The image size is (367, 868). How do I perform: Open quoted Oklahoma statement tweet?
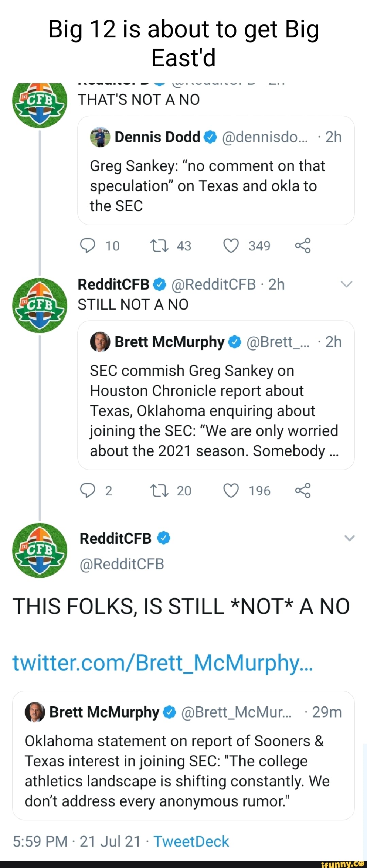(183, 770)
